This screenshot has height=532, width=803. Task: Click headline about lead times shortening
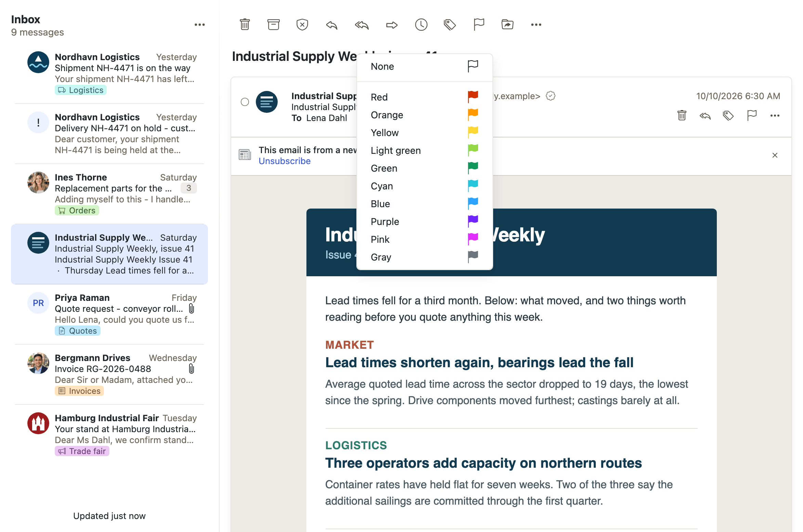(x=479, y=362)
